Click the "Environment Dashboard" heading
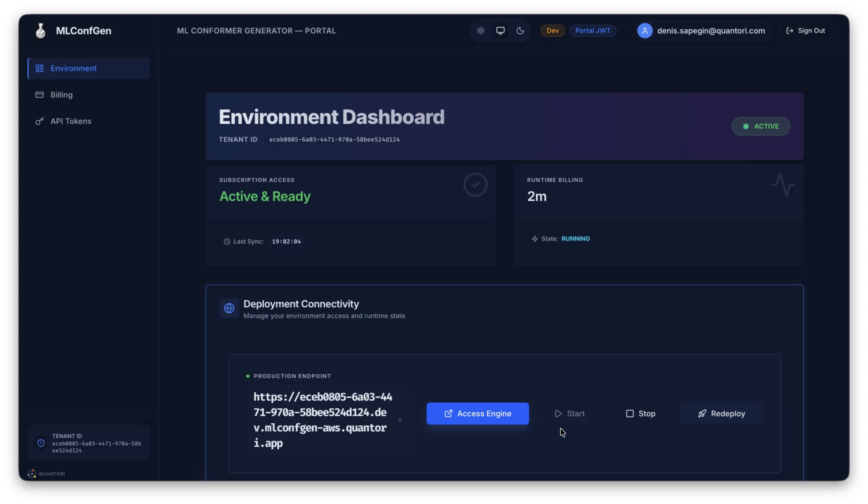The image size is (868, 504). 331,117
